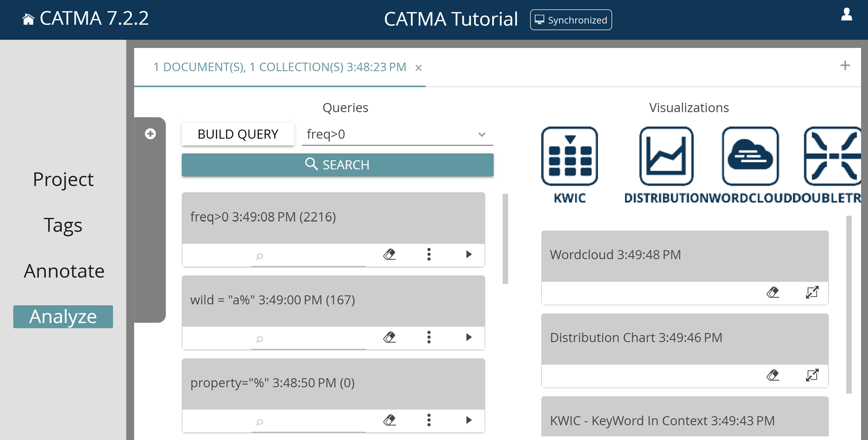Open Distribution visualization icon
This screenshot has height=440, width=868.
click(x=666, y=165)
